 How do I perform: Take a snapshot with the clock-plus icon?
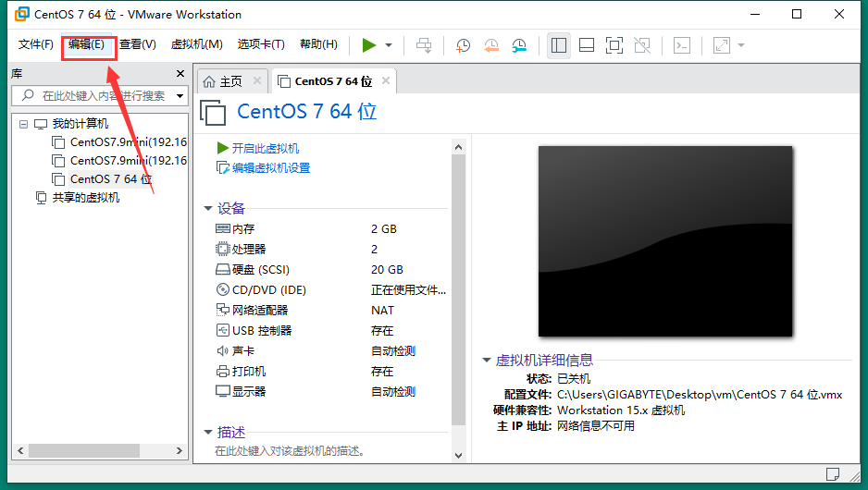tap(463, 45)
